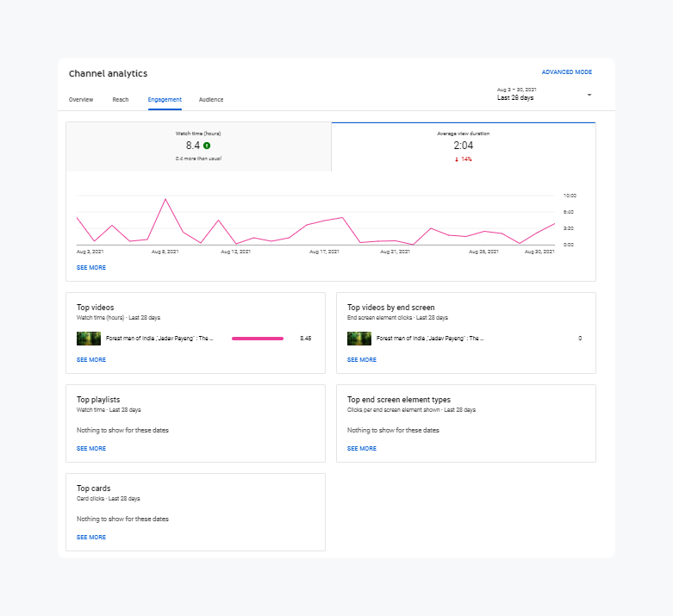Image resolution: width=673 pixels, height=616 pixels.
Task: Open Advanced Mode
Action: [566, 72]
